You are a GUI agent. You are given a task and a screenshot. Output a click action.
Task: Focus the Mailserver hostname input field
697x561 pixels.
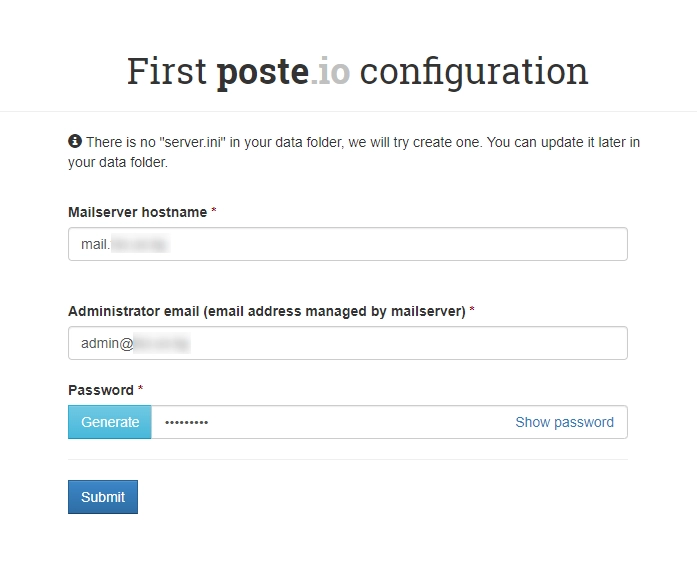[400, 244]
